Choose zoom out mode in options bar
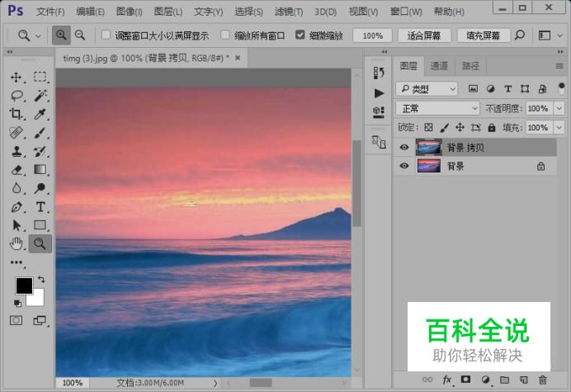Image resolution: width=571 pixels, height=392 pixels. click(80, 35)
